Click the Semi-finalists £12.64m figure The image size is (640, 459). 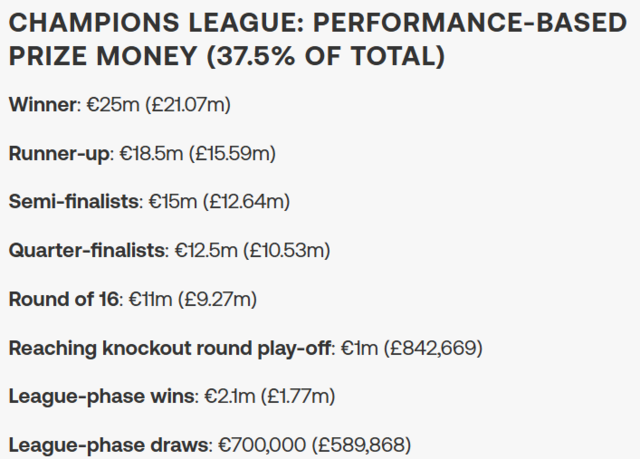pos(247,202)
